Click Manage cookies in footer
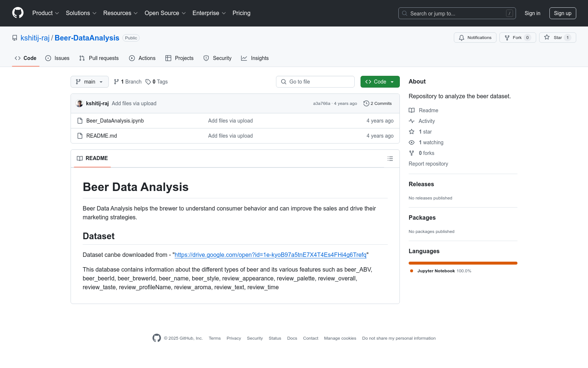This screenshot has height=368, width=588. click(x=340, y=338)
